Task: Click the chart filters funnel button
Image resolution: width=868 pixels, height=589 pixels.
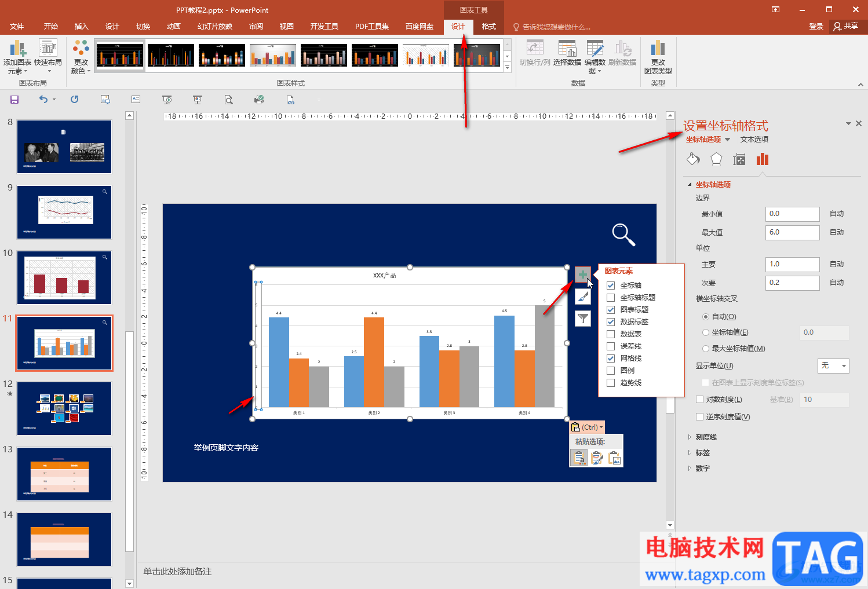Action: 582,319
